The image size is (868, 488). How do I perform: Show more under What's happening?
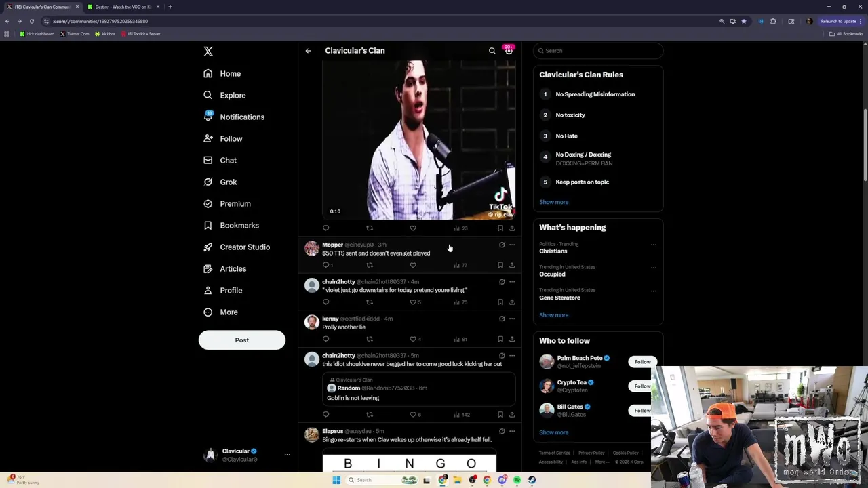(x=554, y=315)
